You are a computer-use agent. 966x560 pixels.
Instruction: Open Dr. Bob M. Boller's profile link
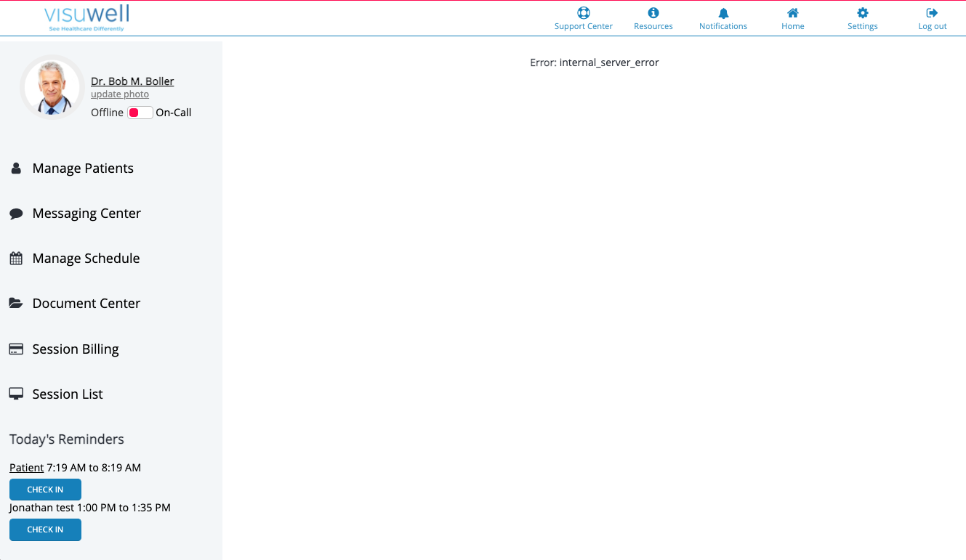tap(132, 81)
